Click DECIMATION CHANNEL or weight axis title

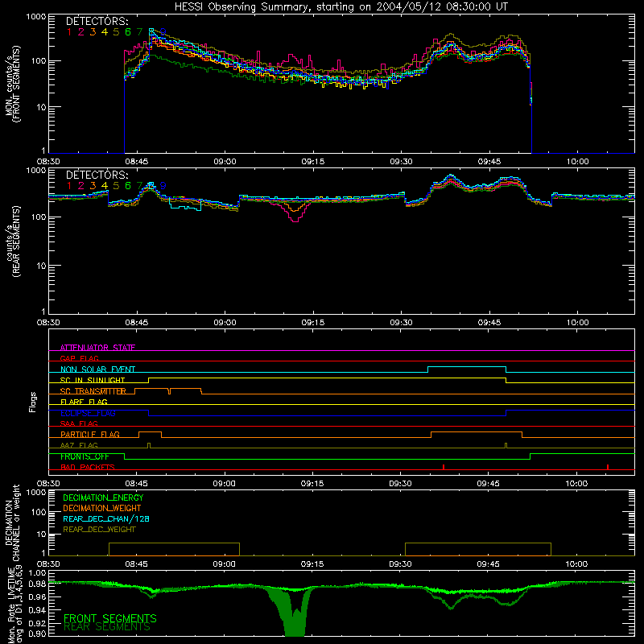13,522
